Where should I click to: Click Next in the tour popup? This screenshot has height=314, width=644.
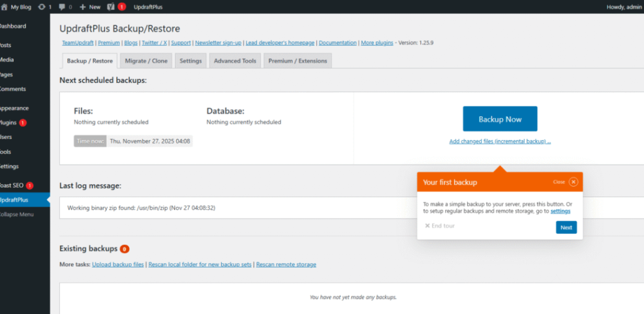tap(566, 227)
